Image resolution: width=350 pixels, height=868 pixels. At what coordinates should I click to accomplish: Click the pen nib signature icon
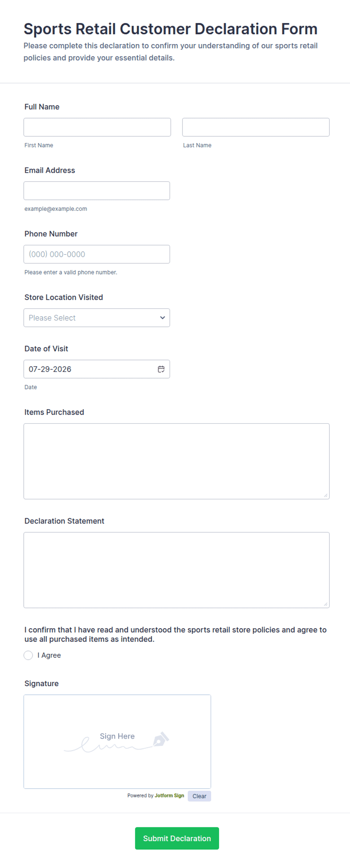click(161, 739)
